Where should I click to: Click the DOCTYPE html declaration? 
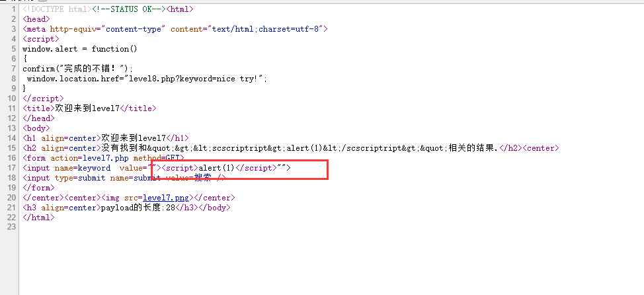click(x=58, y=9)
